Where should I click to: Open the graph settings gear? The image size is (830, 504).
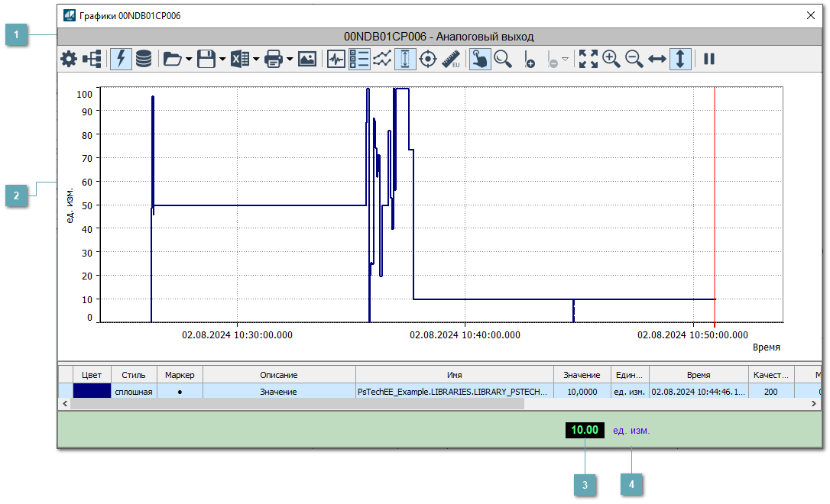click(x=70, y=59)
